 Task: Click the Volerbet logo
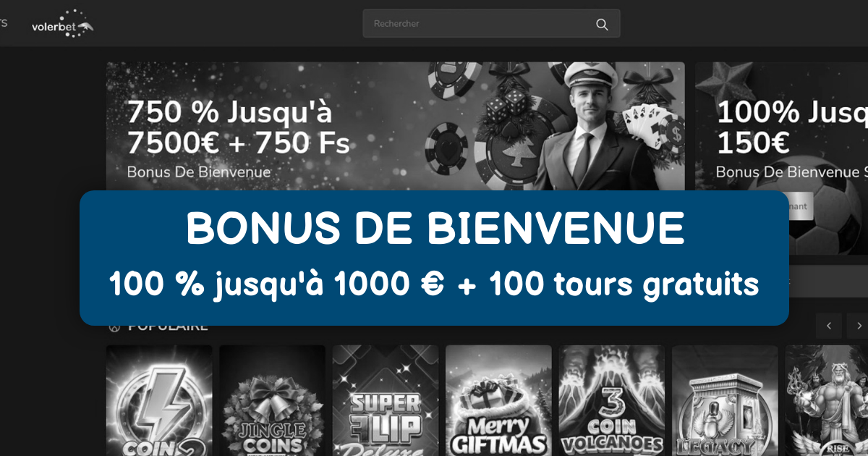pyautogui.click(x=63, y=24)
